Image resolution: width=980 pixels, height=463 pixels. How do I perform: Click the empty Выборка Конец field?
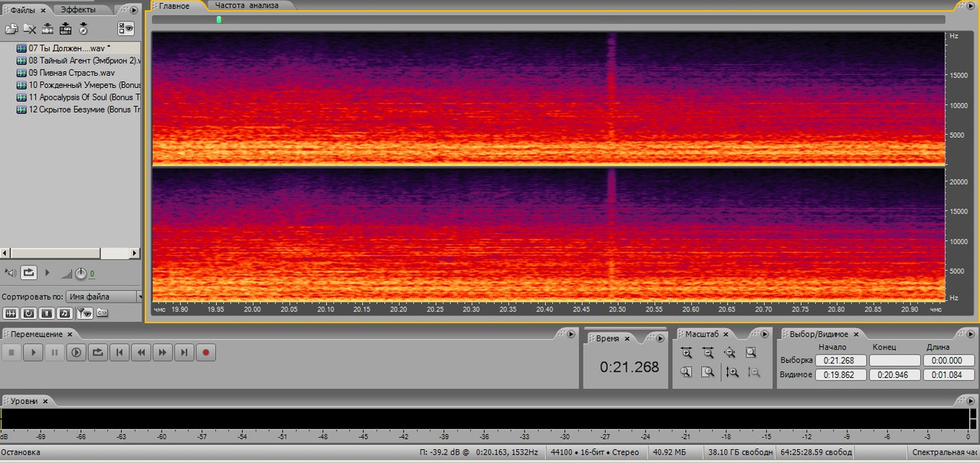895,360
